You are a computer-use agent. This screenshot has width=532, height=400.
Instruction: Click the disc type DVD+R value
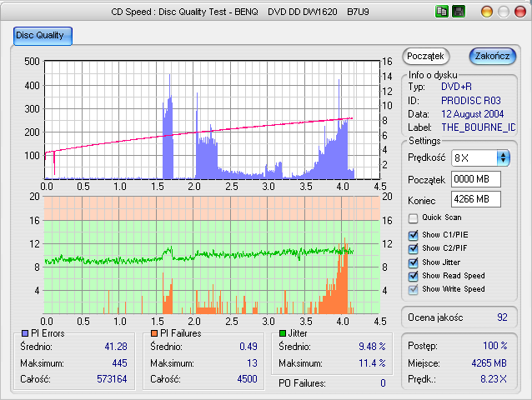pos(456,87)
